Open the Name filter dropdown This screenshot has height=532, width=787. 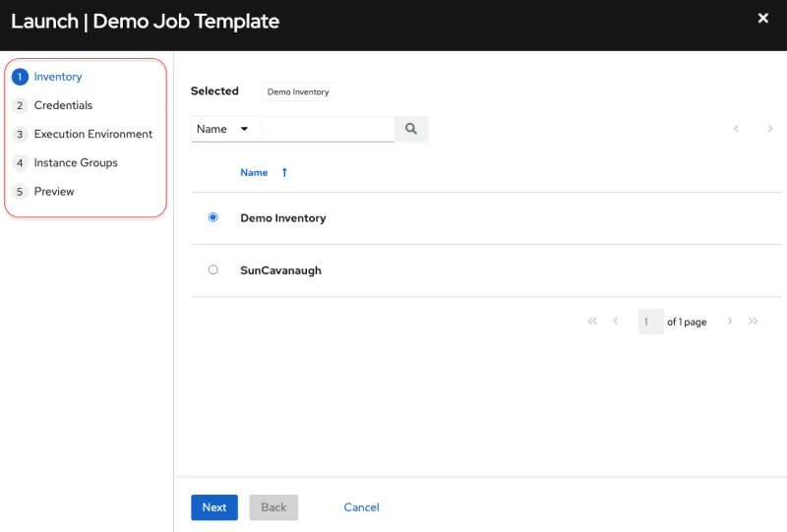pyautogui.click(x=224, y=129)
